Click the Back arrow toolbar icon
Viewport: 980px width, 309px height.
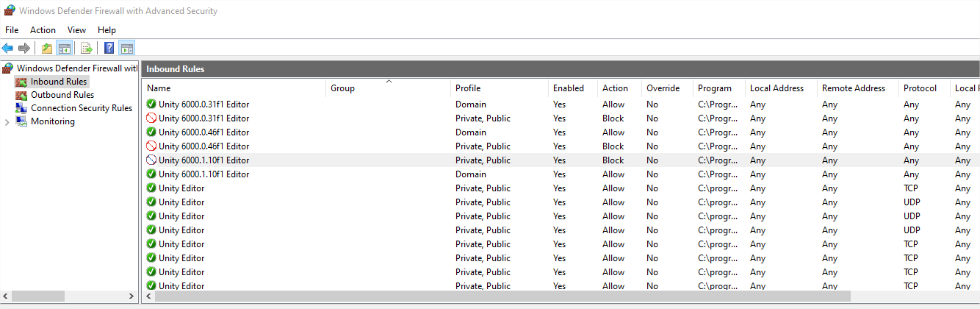(x=8, y=49)
